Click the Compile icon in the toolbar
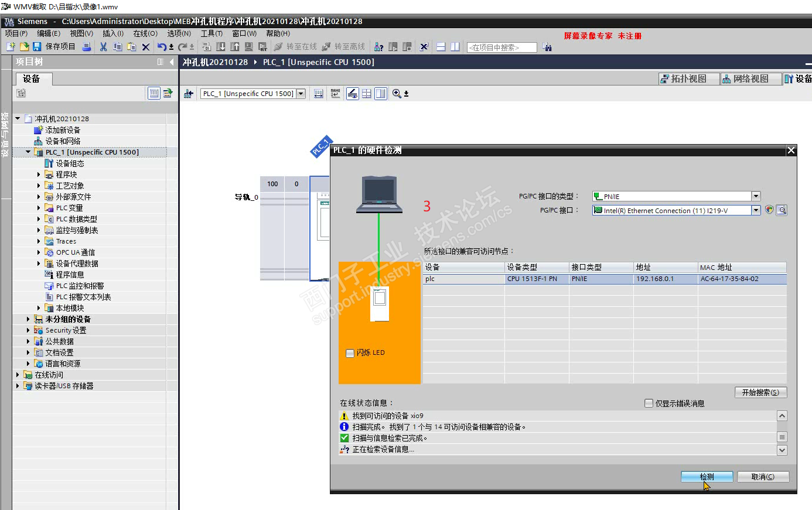Viewport: 812px width, 510px height. pos(207,47)
